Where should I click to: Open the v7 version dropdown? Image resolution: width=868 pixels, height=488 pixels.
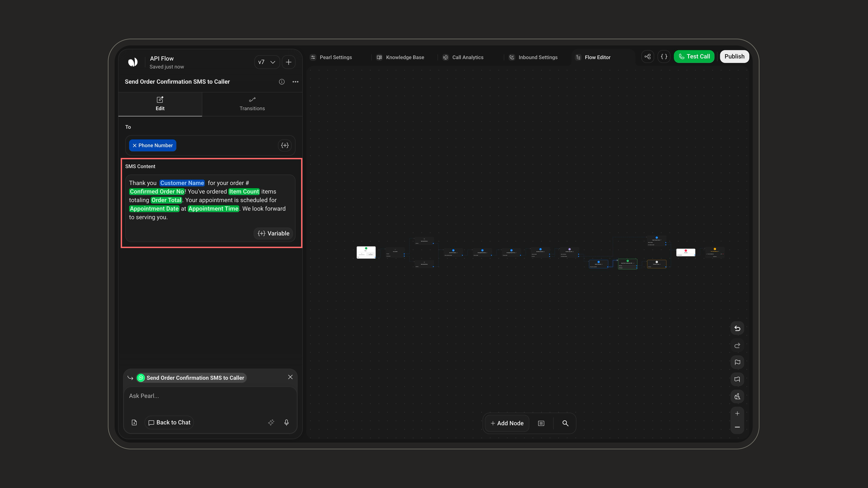(267, 62)
